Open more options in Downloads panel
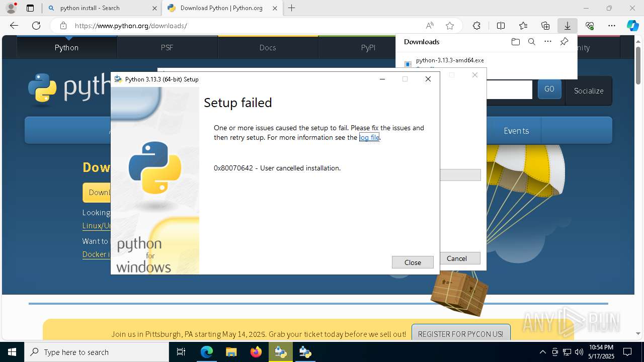This screenshot has width=644, height=362. 548,42
